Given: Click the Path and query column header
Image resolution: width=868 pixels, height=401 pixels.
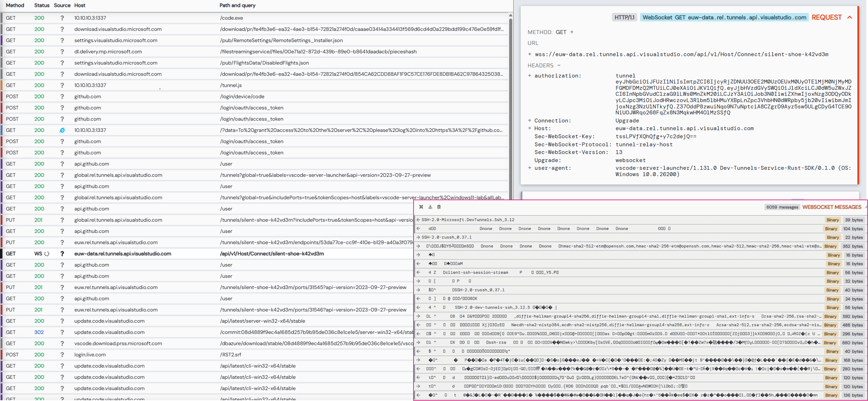Looking at the screenshot, I should [237, 5].
